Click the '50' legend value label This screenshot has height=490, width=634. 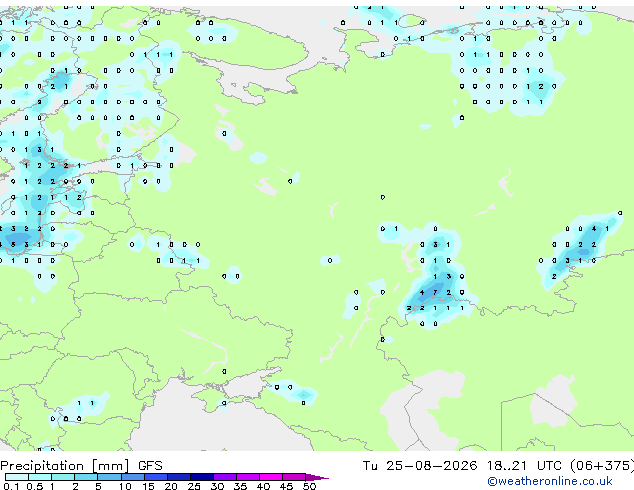point(309,486)
